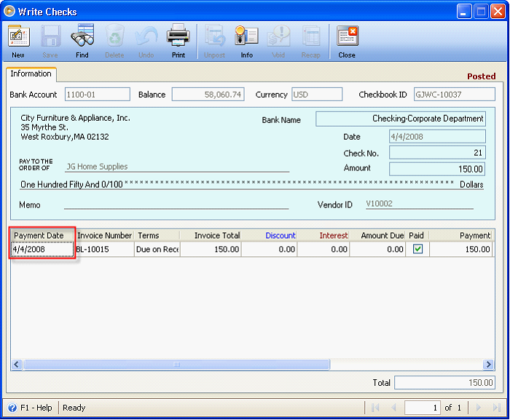510x420 pixels.
Task: Maximize the Write Checks window
Action: click(481, 12)
